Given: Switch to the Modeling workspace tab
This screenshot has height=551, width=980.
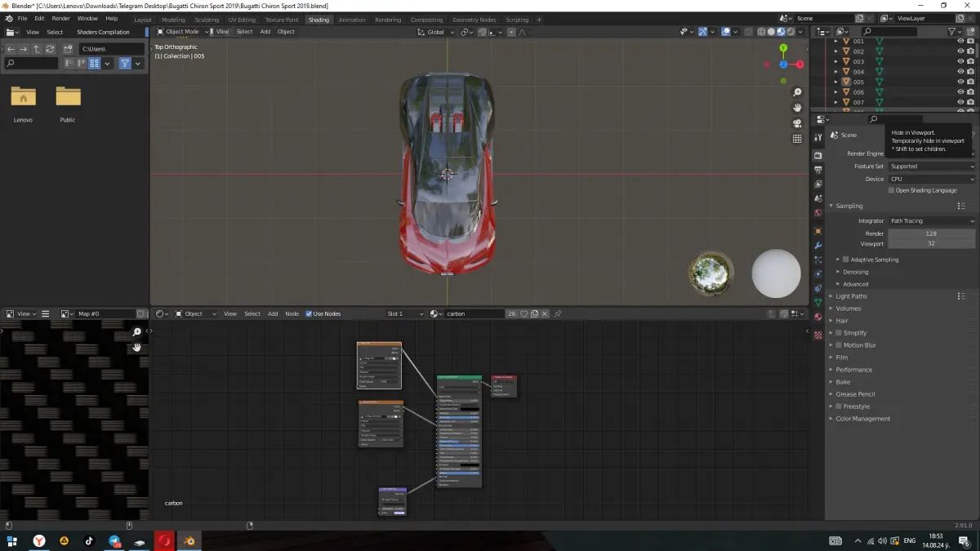Looking at the screenshot, I should [173, 20].
